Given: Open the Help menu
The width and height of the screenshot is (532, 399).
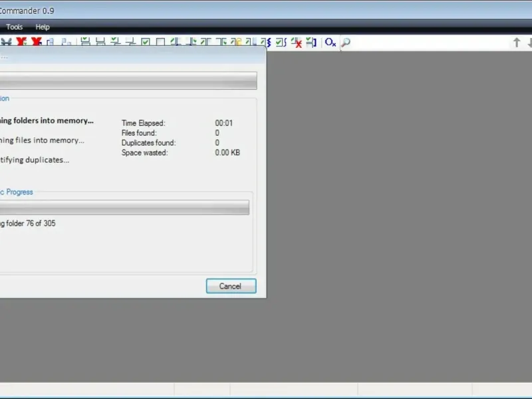Looking at the screenshot, I should pyautogui.click(x=43, y=27).
